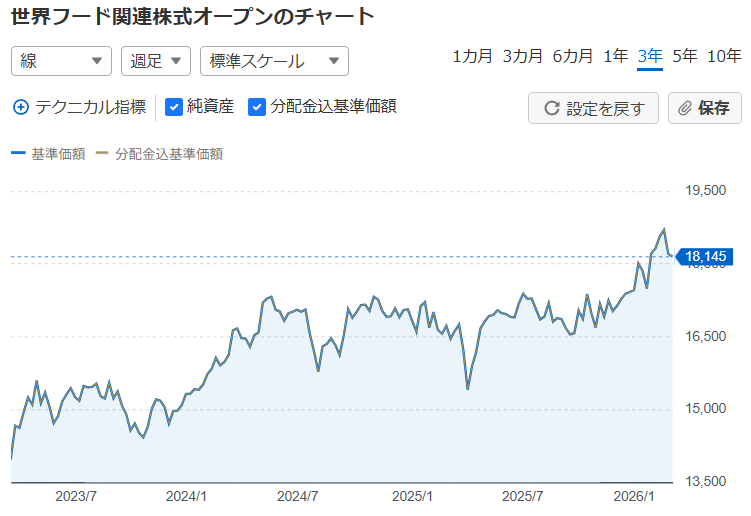The width and height of the screenshot is (751, 516).
Task: Switch to the 1カ月 period
Action: (x=472, y=56)
